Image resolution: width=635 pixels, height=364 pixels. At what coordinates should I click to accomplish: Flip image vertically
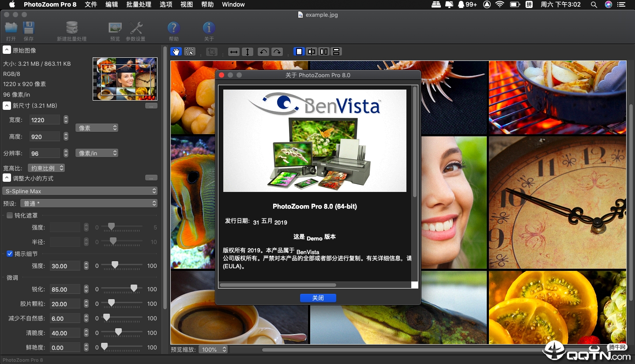[x=248, y=52]
